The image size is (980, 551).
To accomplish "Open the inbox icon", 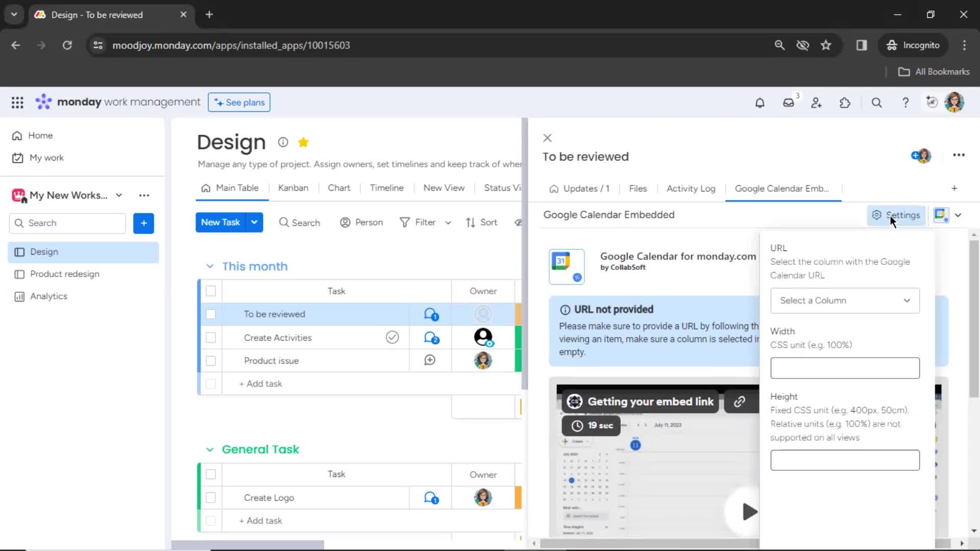I will [789, 103].
